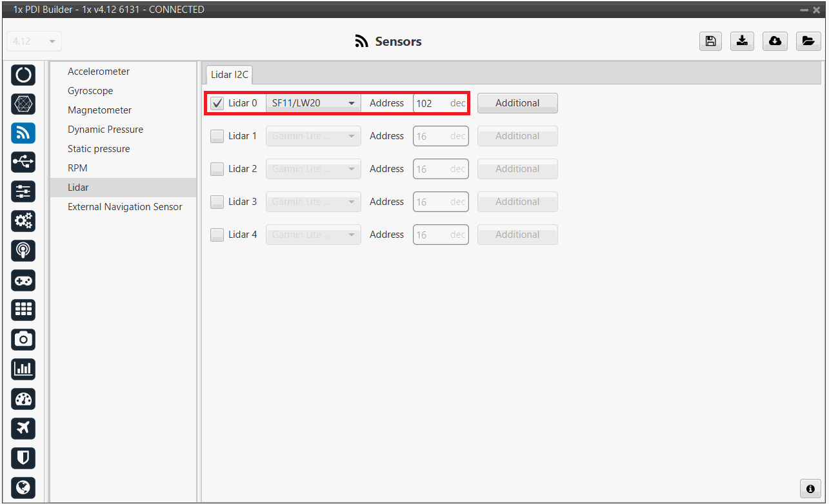Uncheck the Lidar 0 checkbox
Viewport: 829px width, 504px height.
coord(217,103)
